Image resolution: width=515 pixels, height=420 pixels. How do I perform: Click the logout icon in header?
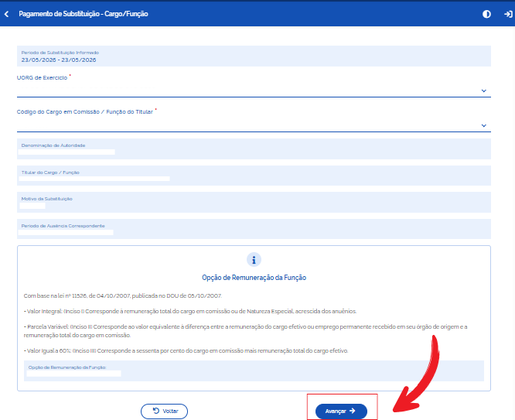(x=508, y=14)
